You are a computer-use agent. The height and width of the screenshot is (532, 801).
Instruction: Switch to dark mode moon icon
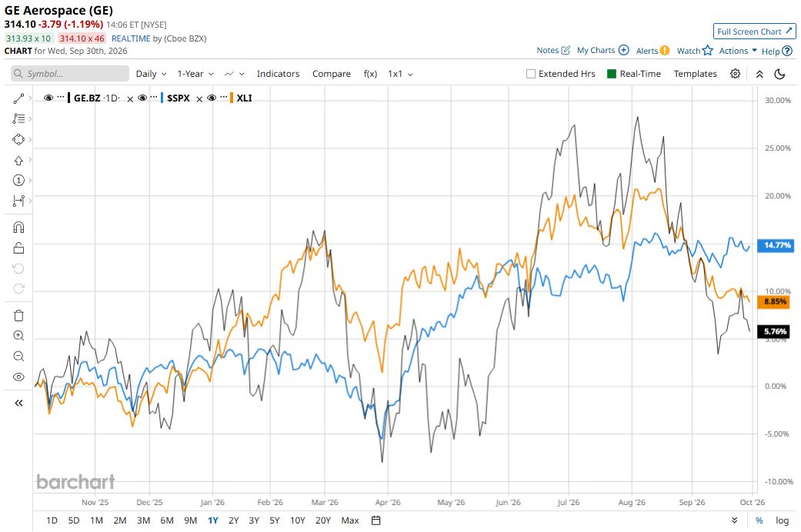[779, 74]
